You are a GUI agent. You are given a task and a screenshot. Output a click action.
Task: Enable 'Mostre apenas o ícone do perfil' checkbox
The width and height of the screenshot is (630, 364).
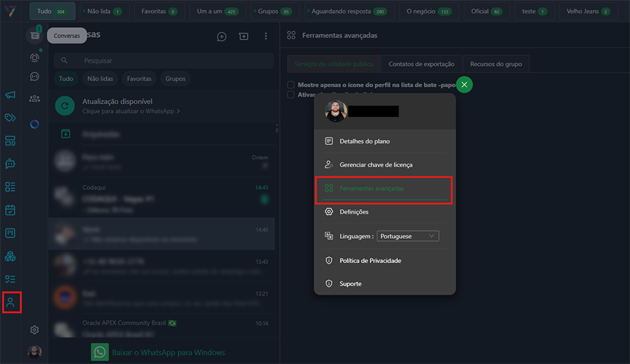[x=291, y=85]
